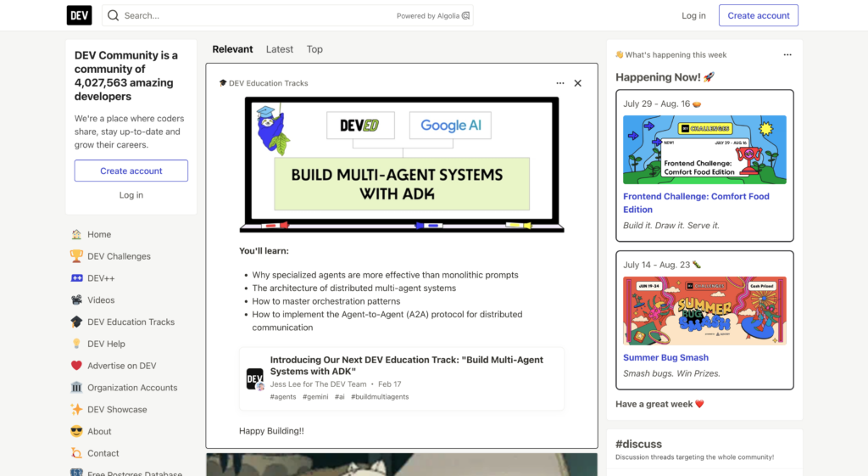Click the Videos camera icon
Screen dimensions: 868x476
pyautogui.click(x=76, y=300)
